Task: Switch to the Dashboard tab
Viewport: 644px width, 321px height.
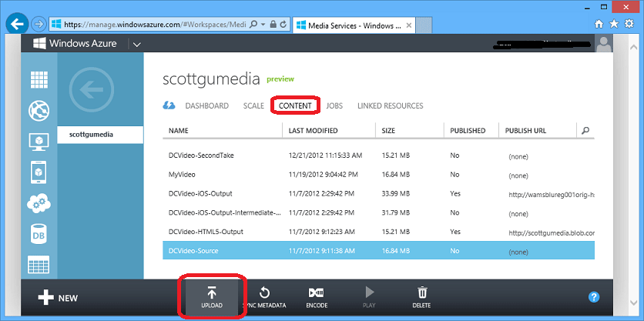Action: coord(207,106)
